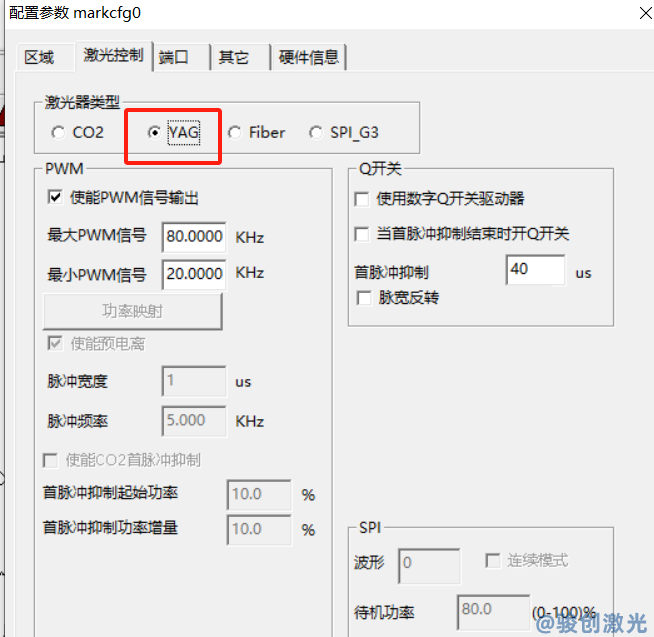
Task: Click the 最小PWM信号 input field
Action: pos(194,274)
